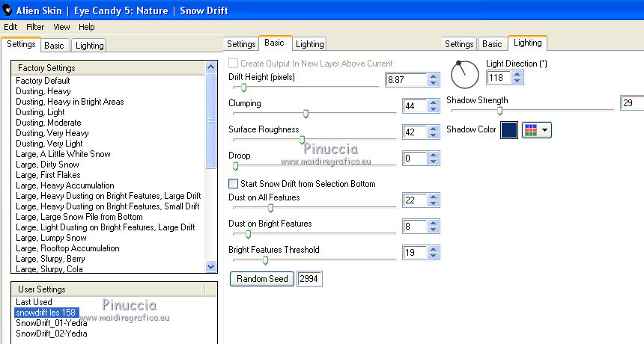
Task: Click the Clumping value field
Action: point(415,105)
